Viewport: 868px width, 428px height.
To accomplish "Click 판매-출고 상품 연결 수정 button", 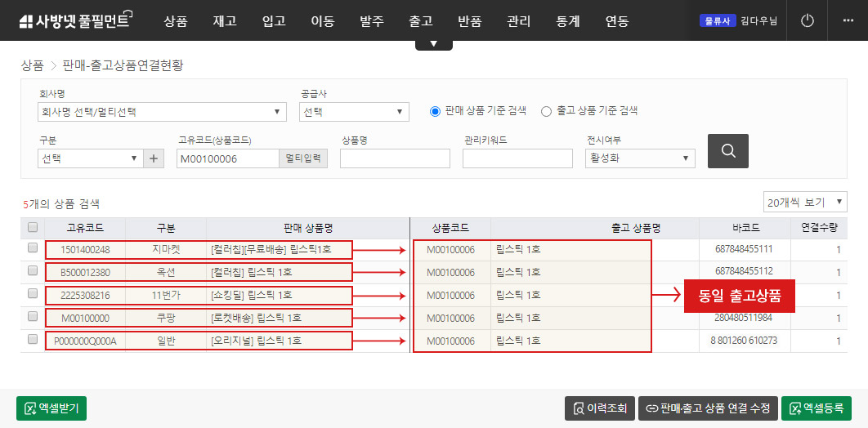I will 707,408.
